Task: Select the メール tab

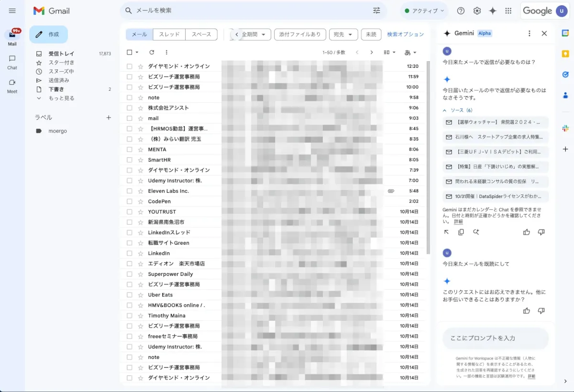Action: [x=139, y=34]
